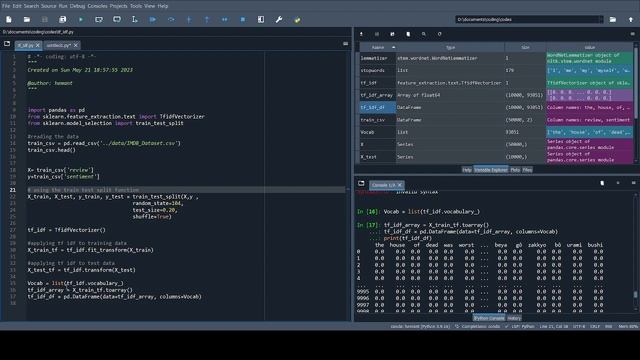Viewport: 640px width, 360px height.
Task: Execute the current debug line step
Action: click(171, 19)
